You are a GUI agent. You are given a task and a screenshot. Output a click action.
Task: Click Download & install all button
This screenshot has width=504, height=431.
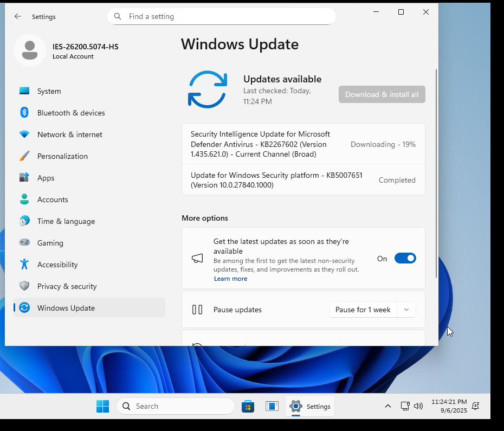(x=382, y=94)
